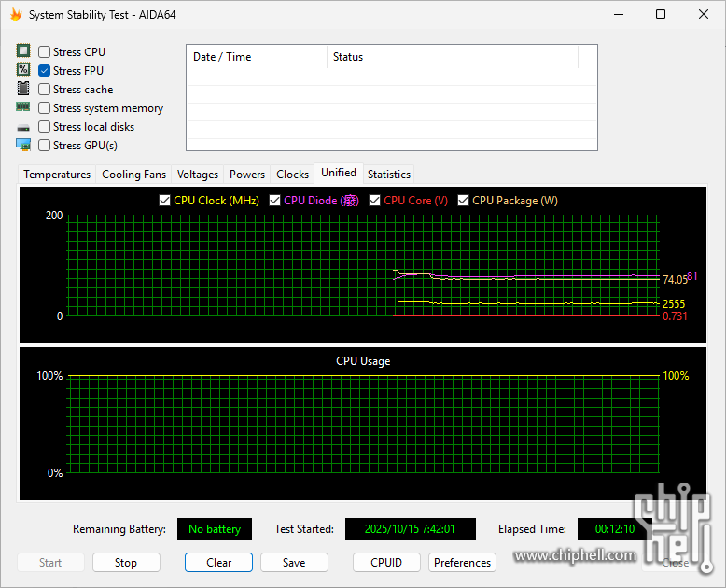726x588 pixels.
Task: Toggle CPU Package (W) graph checkbox
Action: [464, 201]
